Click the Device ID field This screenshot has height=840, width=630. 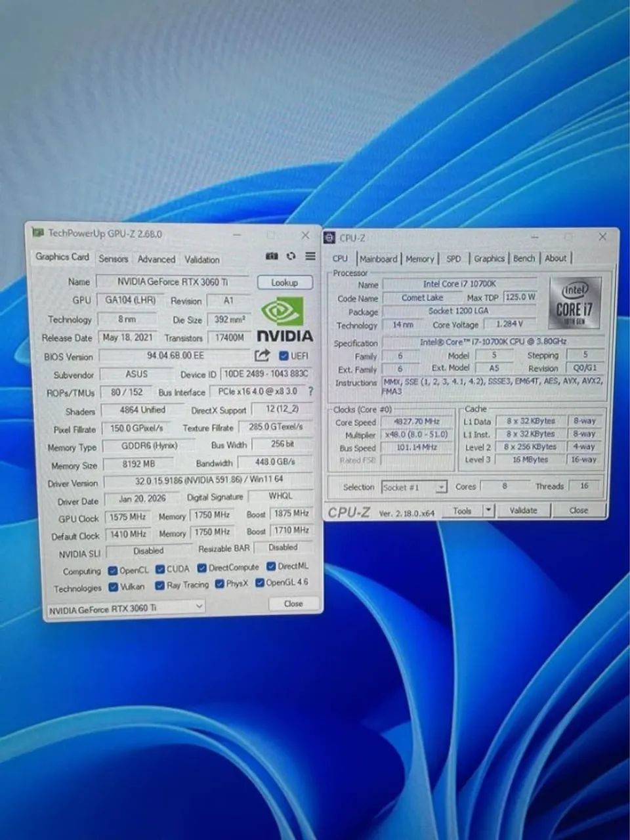(266, 373)
